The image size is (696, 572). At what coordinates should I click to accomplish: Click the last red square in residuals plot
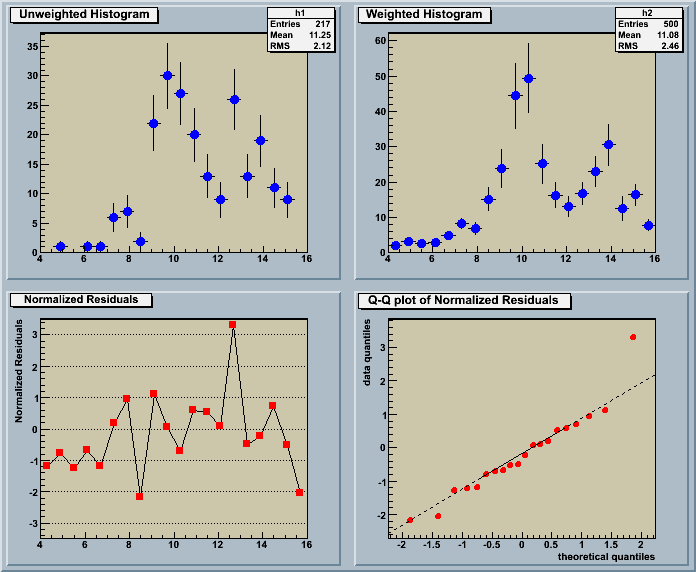coord(300,493)
